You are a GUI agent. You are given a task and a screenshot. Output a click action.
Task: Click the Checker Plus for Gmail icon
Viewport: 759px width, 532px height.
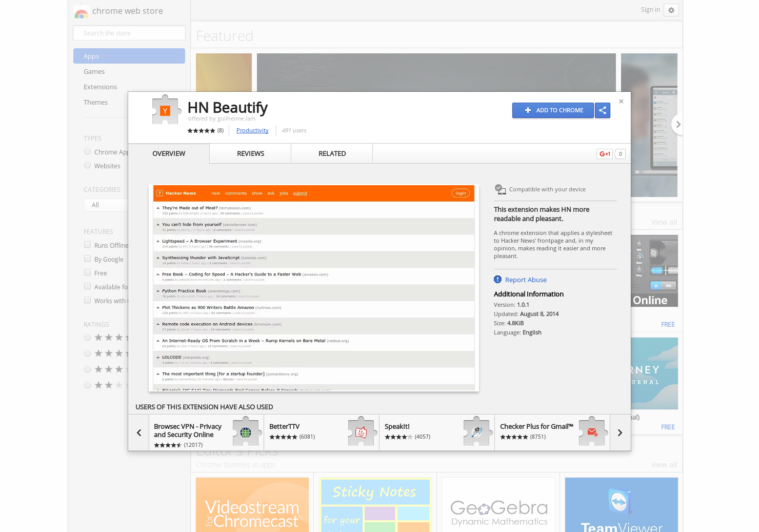coord(592,432)
